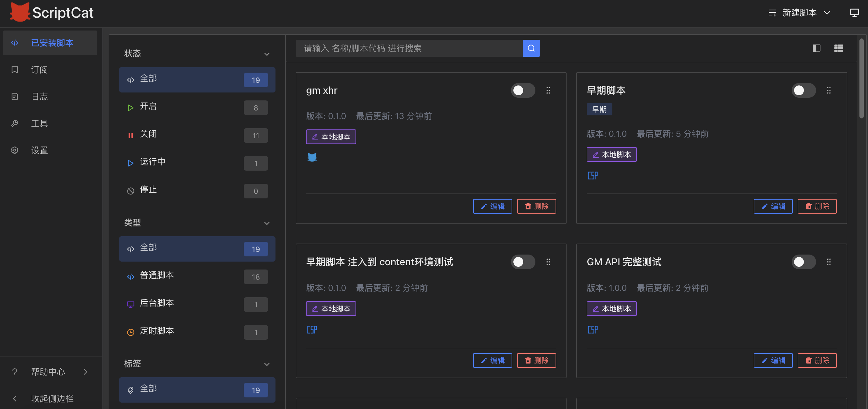The width and height of the screenshot is (868, 409).
Task: Select the 已安装脚本 sidebar icon
Action: point(15,43)
